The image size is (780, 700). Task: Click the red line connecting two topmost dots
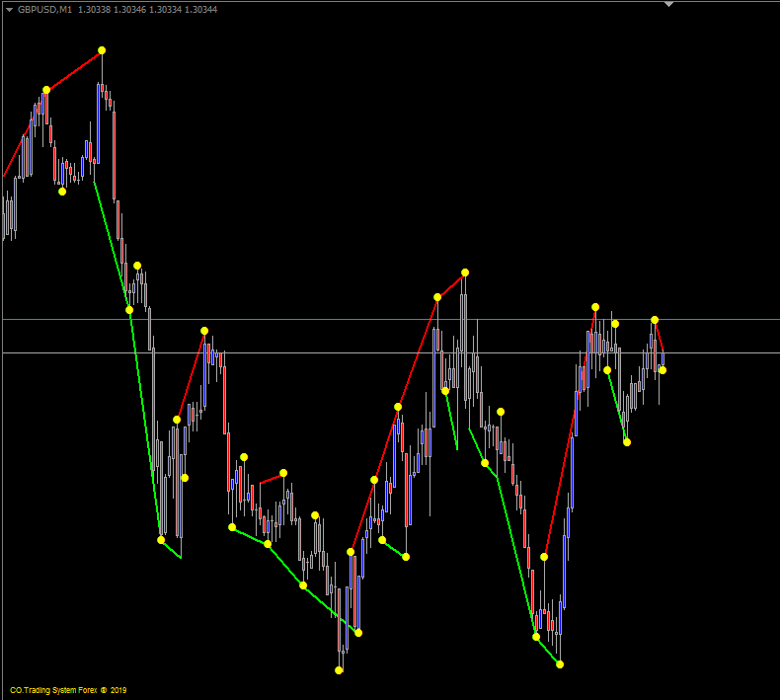pos(74,70)
